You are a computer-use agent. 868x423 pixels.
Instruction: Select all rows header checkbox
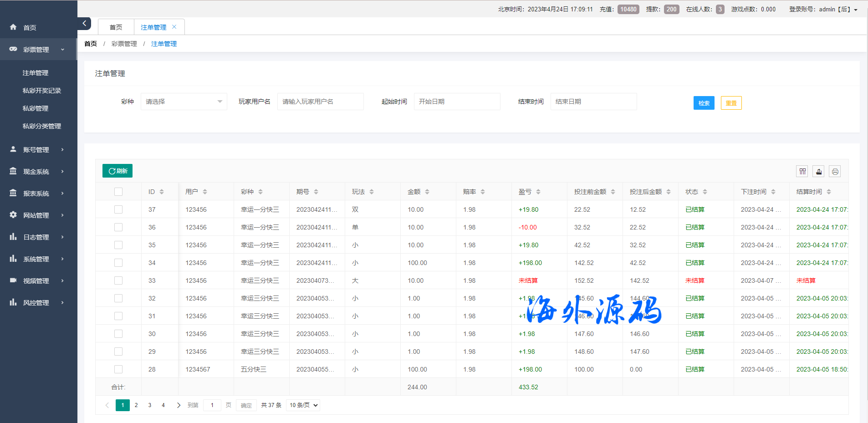tap(118, 192)
